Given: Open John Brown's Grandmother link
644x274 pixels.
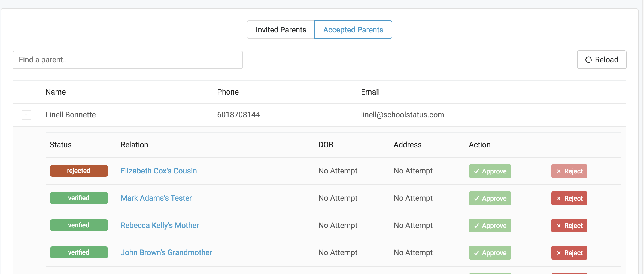Looking at the screenshot, I should 166,252.
